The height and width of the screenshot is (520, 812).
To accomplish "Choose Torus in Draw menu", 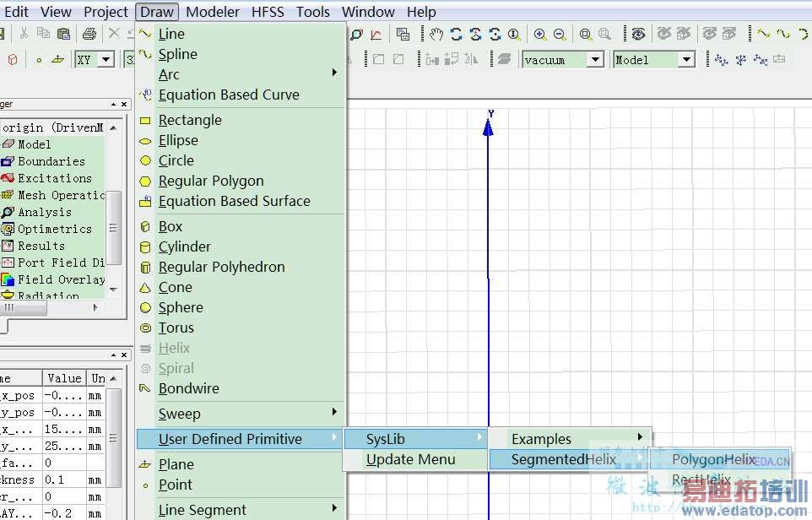I will [241, 328].
